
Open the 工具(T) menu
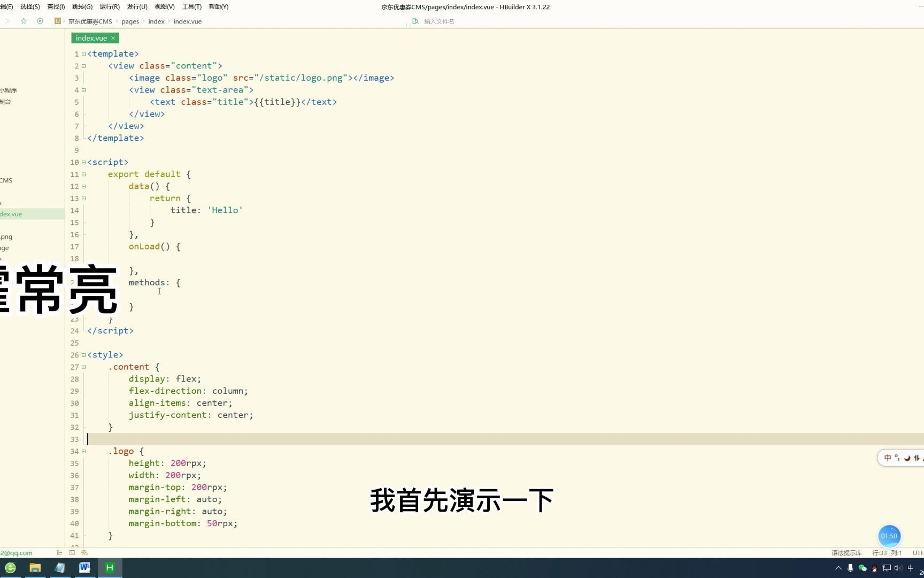tap(191, 7)
